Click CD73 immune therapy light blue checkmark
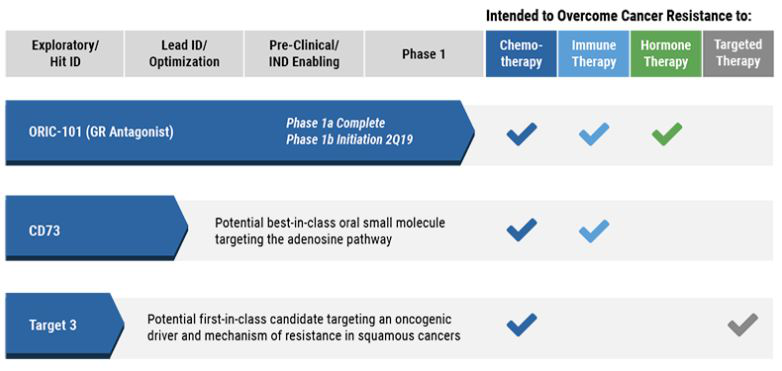The width and height of the screenshot is (782, 371). pos(594,230)
